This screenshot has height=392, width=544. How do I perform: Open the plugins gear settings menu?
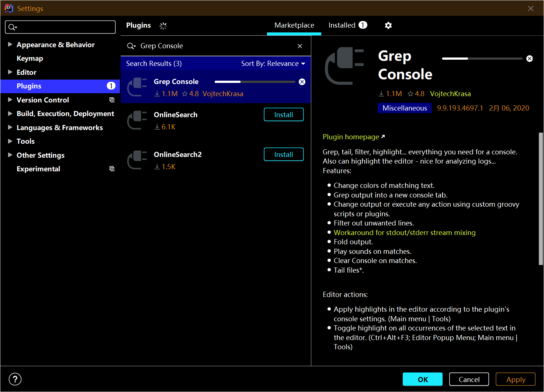point(388,25)
